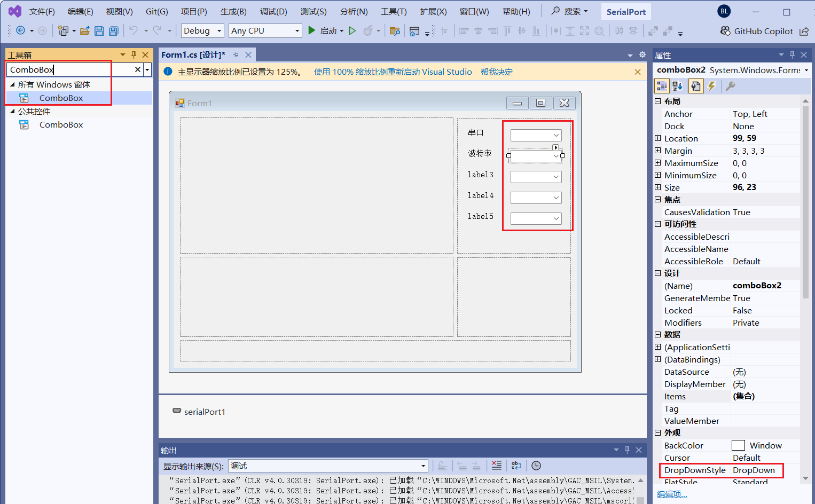Open the Git(G) menu
This screenshot has height=504, width=815.
coord(157,11)
